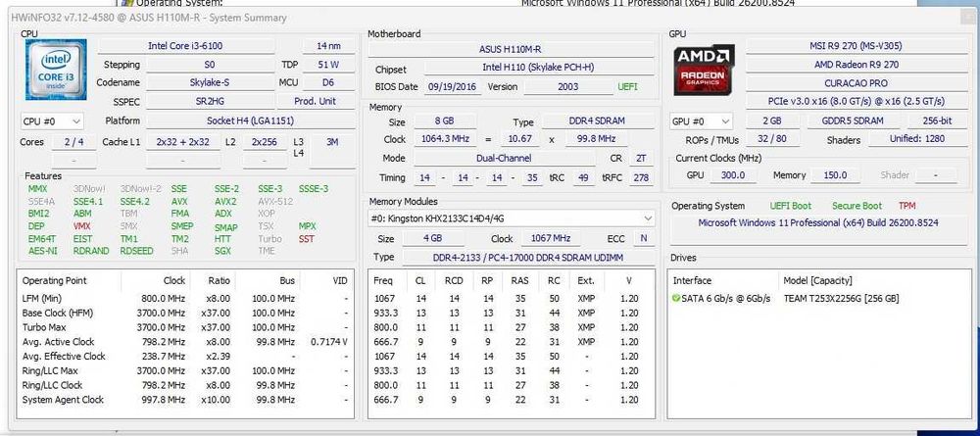Click the red VMX feature flag
The image size is (980, 436).
coord(82,225)
